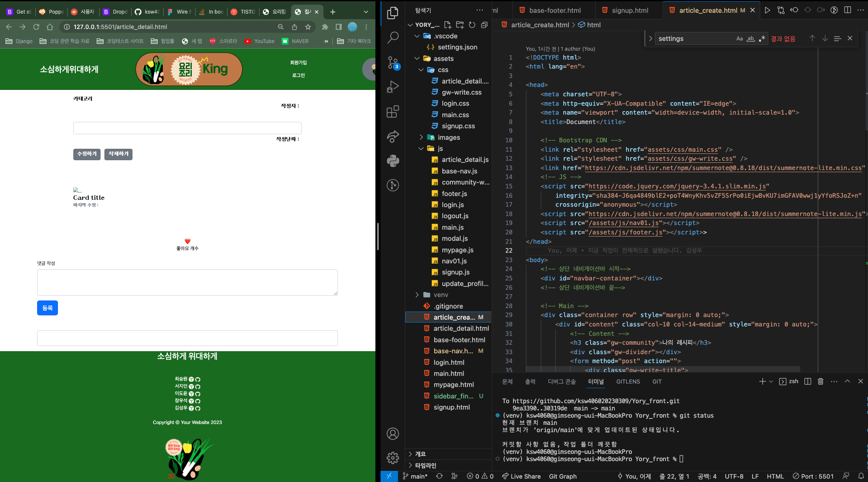Viewport: 868px width, 482px height.
Task: Open the 디버그 콘솔 panel tab
Action: point(562,381)
